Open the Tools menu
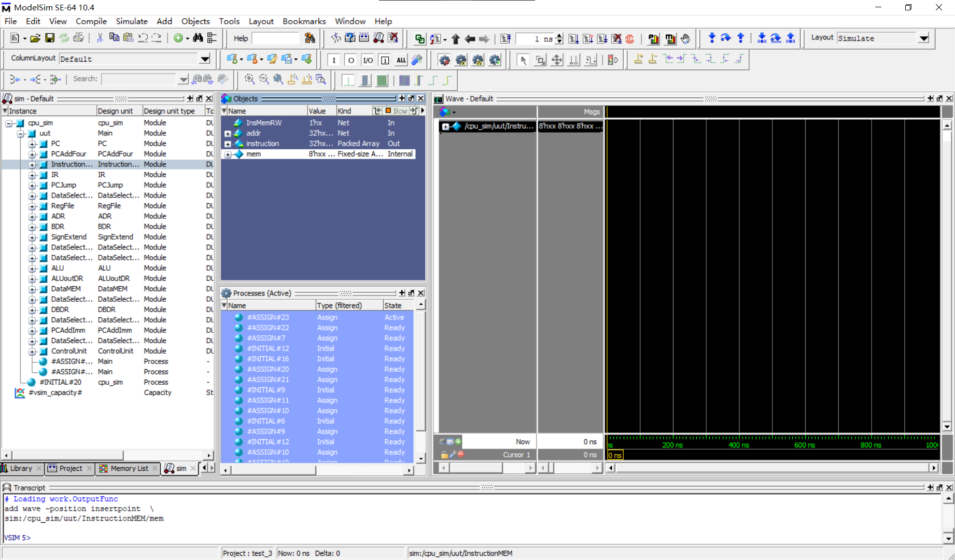 [229, 21]
